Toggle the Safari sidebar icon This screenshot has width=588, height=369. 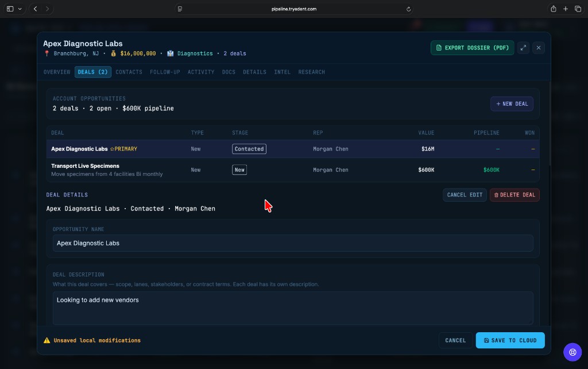click(x=10, y=9)
